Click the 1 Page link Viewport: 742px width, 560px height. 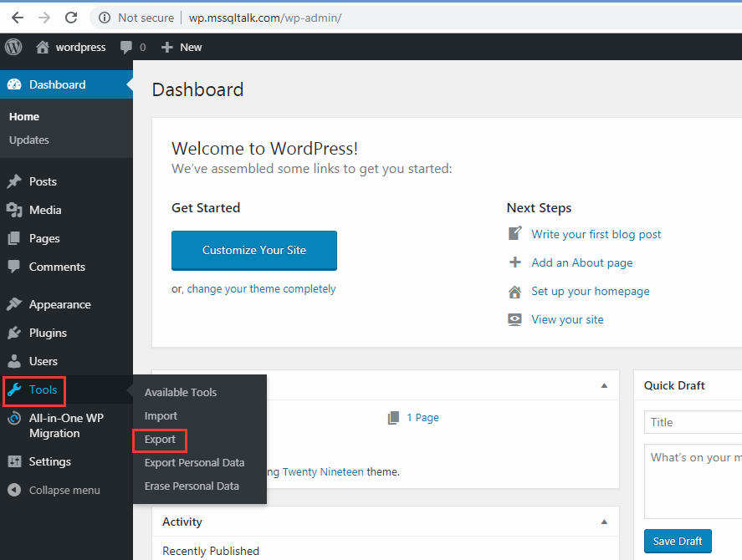[422, 418]
